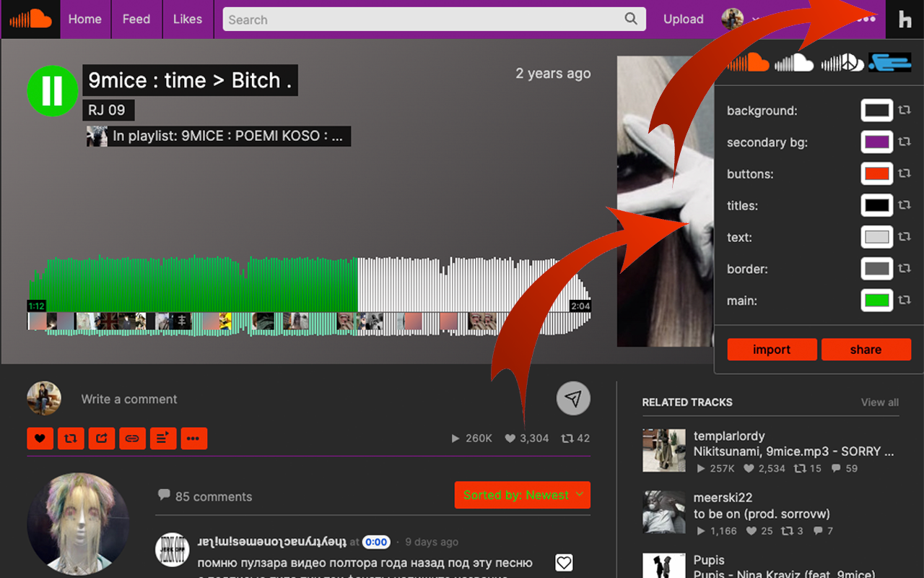
Task: Open the red three-dots More button
Action: (x=194, y=438)
